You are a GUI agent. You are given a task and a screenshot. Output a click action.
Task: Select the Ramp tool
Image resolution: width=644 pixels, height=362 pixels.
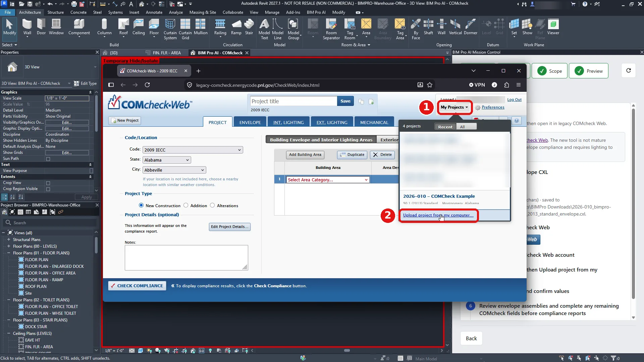pos(236,27)
